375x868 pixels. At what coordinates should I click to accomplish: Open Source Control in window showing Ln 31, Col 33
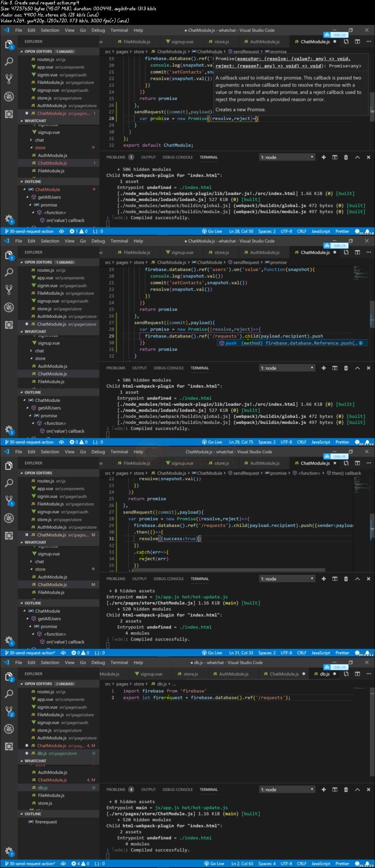9,500
